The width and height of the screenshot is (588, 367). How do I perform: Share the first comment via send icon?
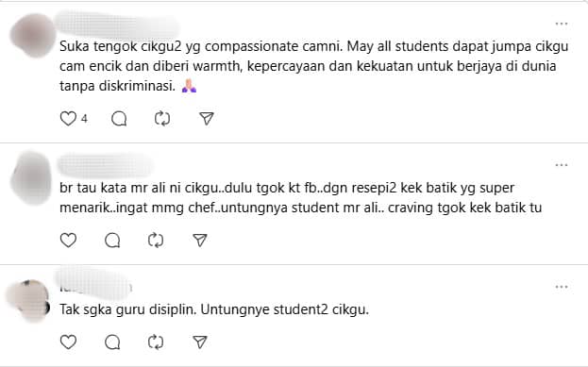(207, 119)
